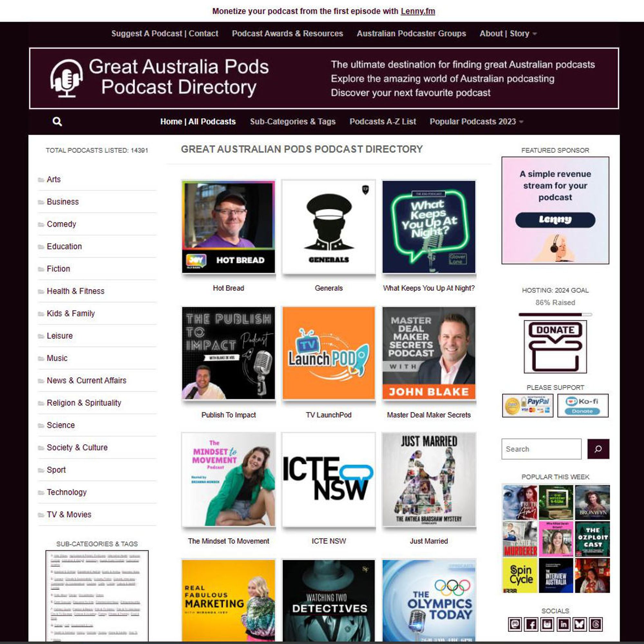
Task: Expand the Sub-Categories & Tags section
Action: click(x=97, y=544)
